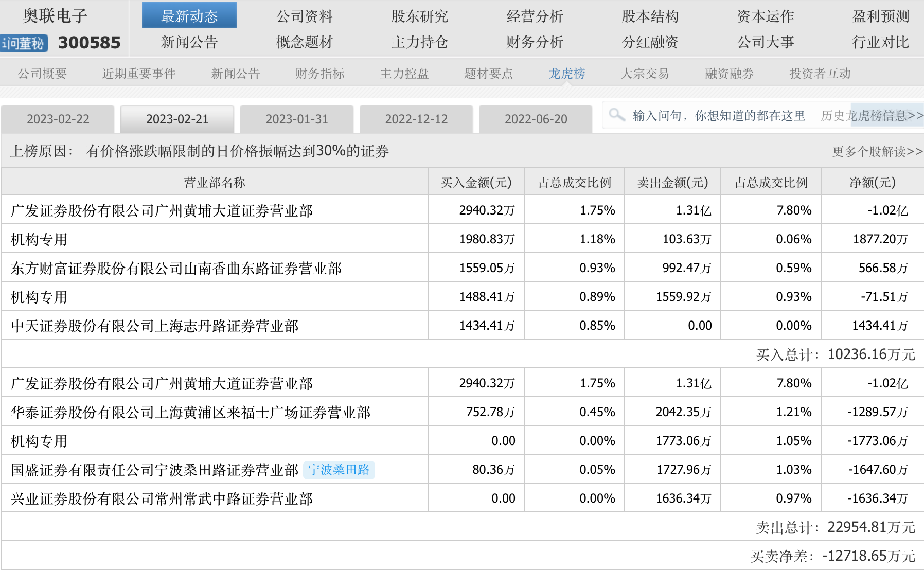This screenshot has height=570, width=924.
Task: Open the 资本运作 menu
Action: [766, 16]
